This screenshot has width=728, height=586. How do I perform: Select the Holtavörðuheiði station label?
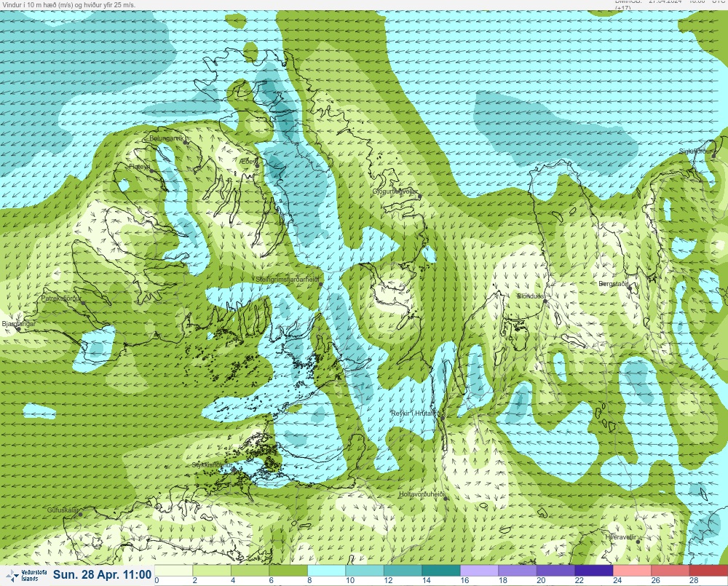click(x=422, y=494)
